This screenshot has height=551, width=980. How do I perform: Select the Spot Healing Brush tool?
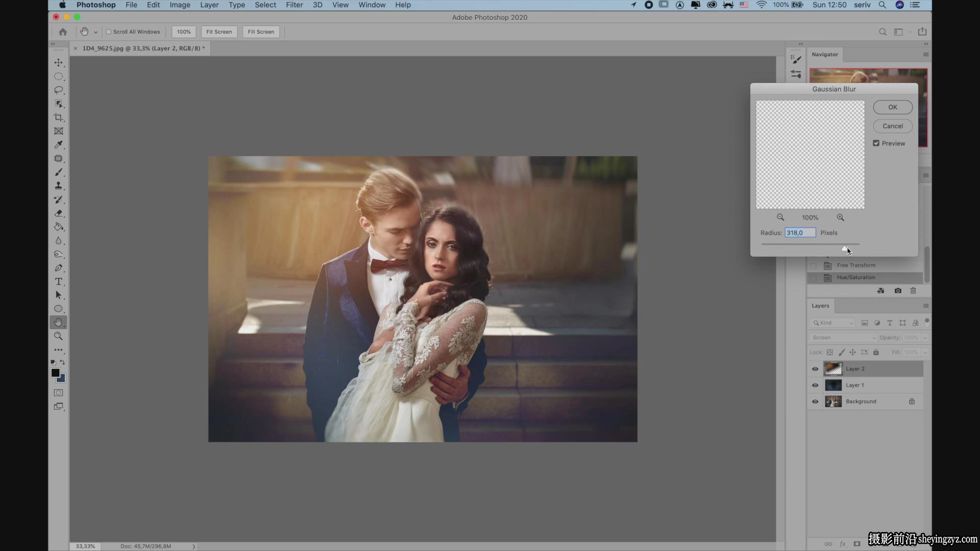[x=59, y=159]
